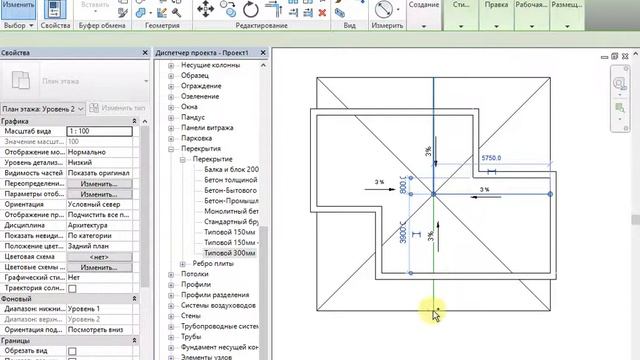Image resolution: width=640 pixels, height=360 pixels.
Task: Choose the Trim/Extend tool
Action: [x=273, y=9]
